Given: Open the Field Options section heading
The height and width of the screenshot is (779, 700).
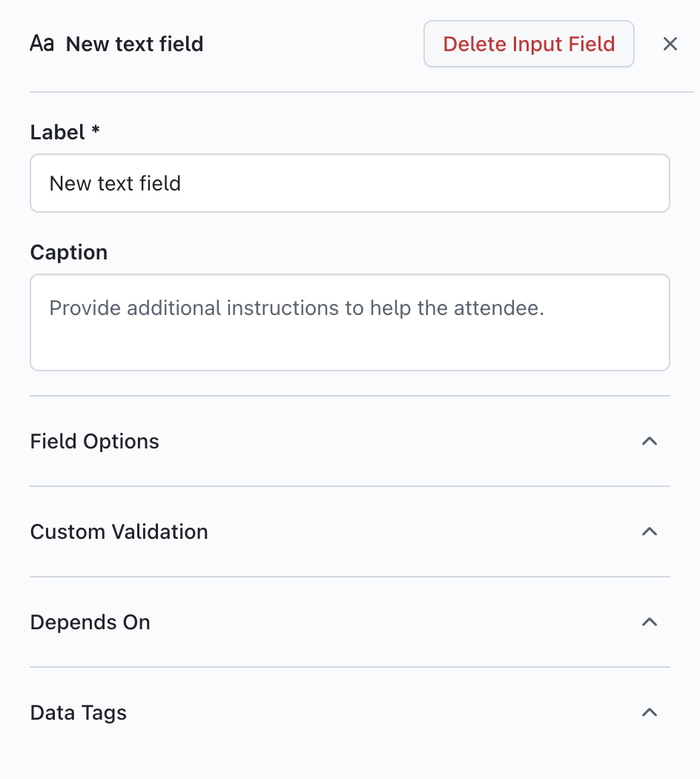Looking at the screenshot, I should coord(95,442).
